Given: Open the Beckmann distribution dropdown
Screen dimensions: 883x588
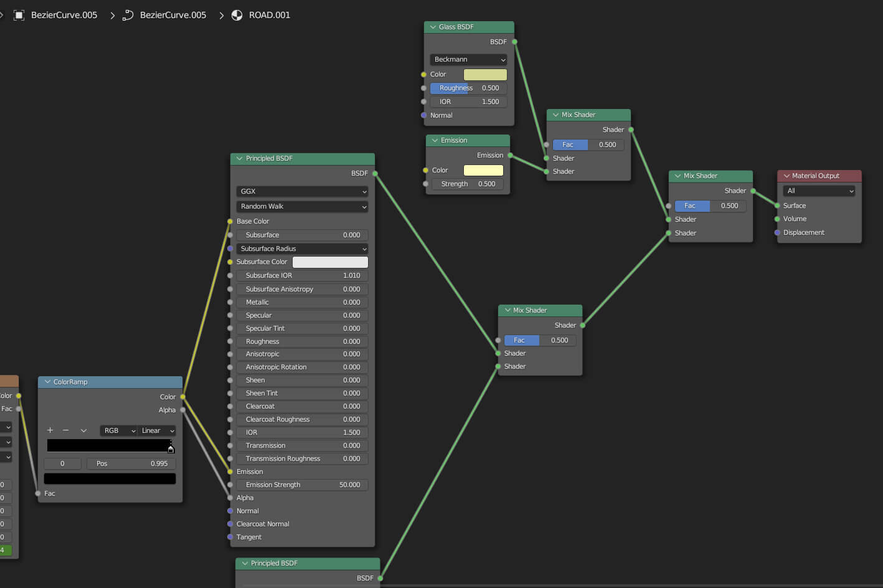Looking at the screenshot, I should tap(469, 60).
